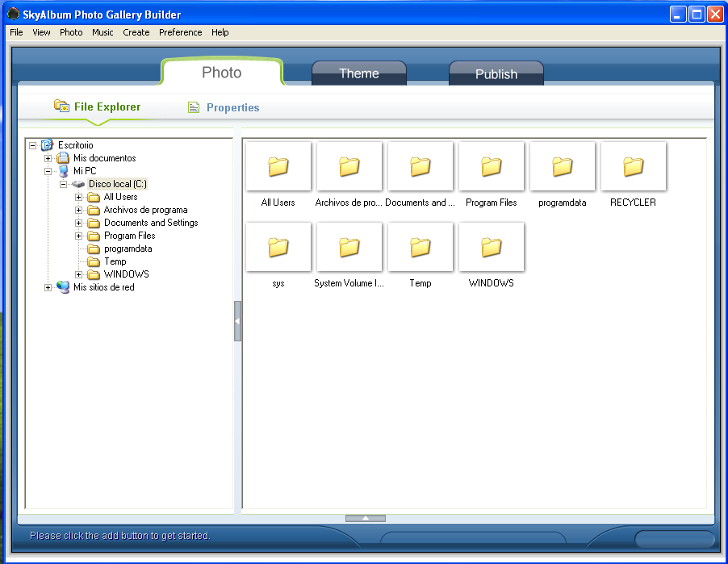Select Mi PC label in tree

[85, 171]
